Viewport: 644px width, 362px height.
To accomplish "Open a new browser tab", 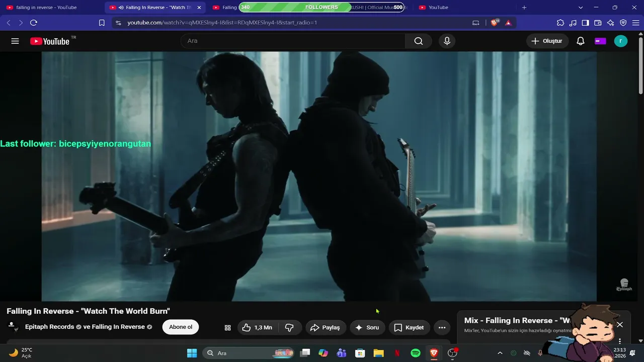I will 524,8.
